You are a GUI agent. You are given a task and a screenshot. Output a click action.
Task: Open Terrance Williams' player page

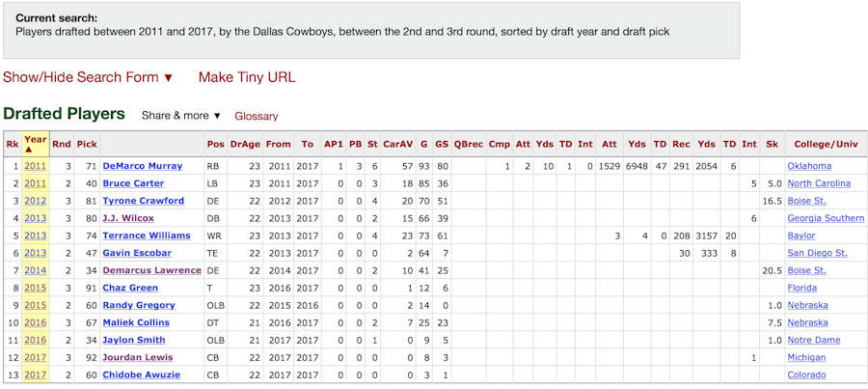tap(147, 236)
